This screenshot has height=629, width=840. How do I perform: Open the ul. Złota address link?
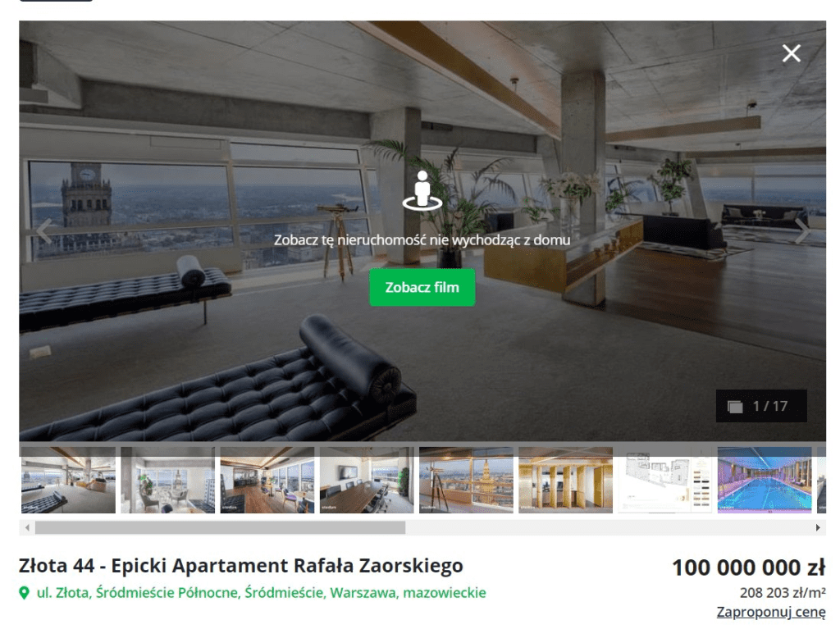[262, 593]
